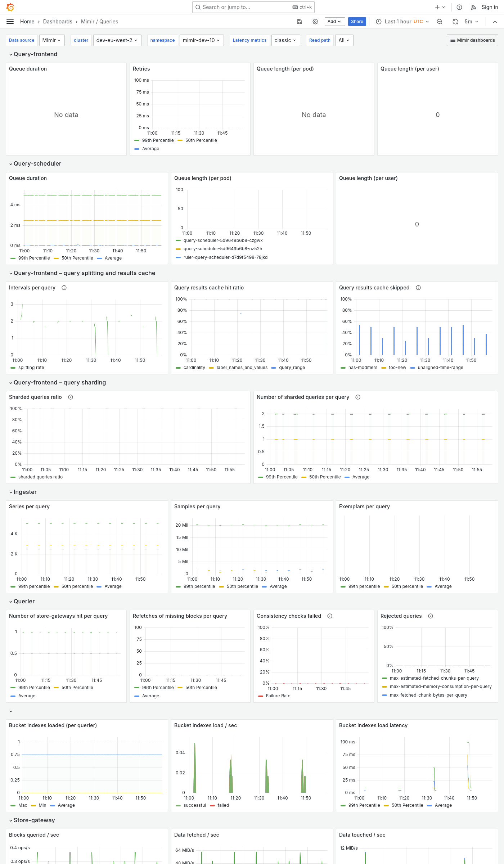This screenshot has height=864, width=504.
Task: Click the clock icon in time picker
Action: pos(379,22)
